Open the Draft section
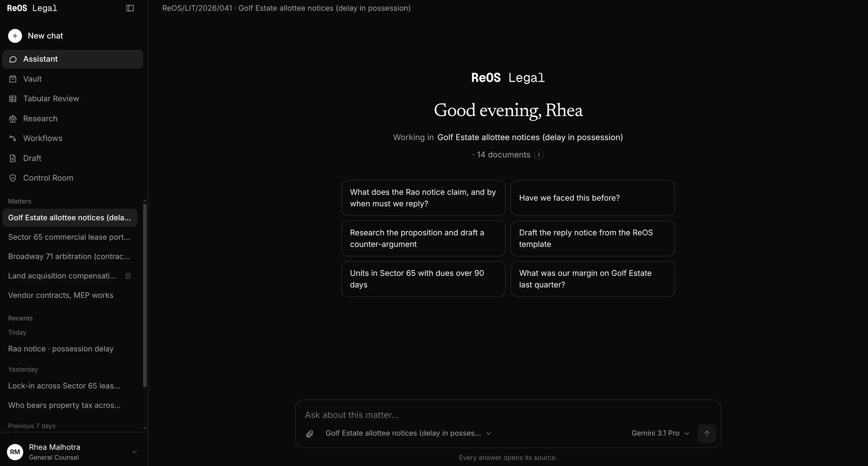Viewport: 868px width, 466px height. point(73,158)
